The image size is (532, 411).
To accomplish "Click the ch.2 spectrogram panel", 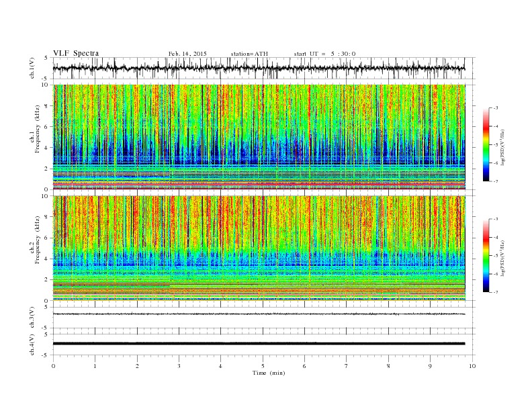I will [259, 248].
